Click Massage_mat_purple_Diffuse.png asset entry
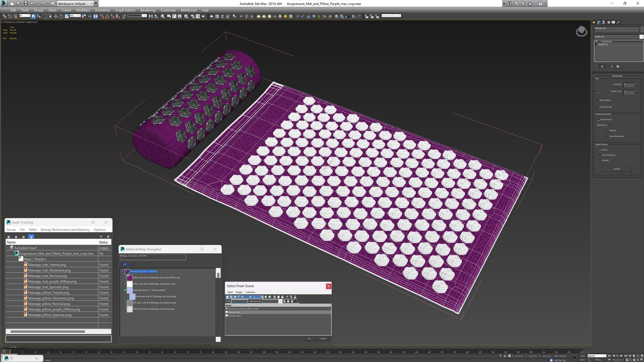644x362 pixels. tap(53, 281)
